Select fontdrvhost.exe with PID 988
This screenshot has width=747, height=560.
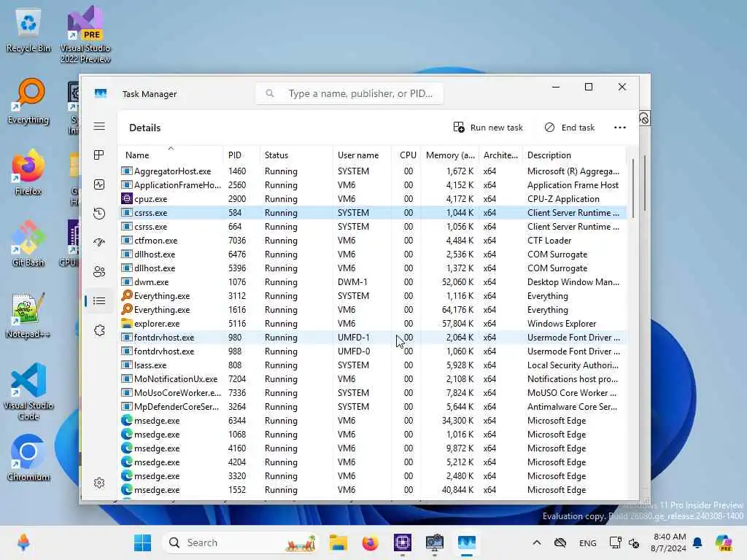372,351
